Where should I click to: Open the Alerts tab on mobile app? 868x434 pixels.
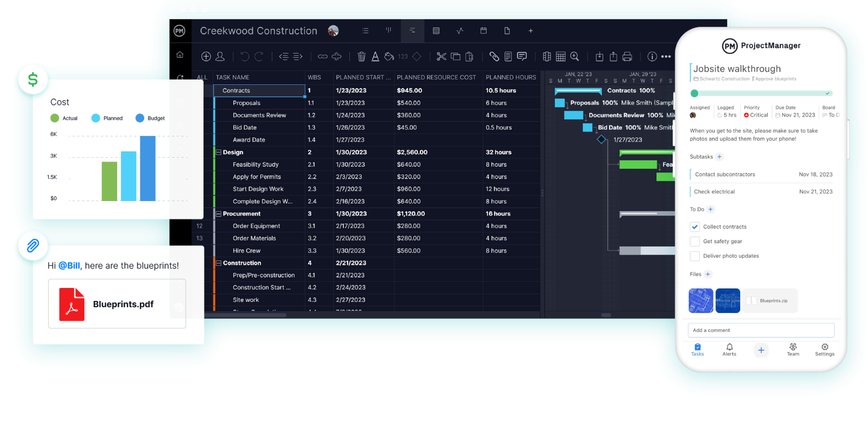[x=729, y=350]
